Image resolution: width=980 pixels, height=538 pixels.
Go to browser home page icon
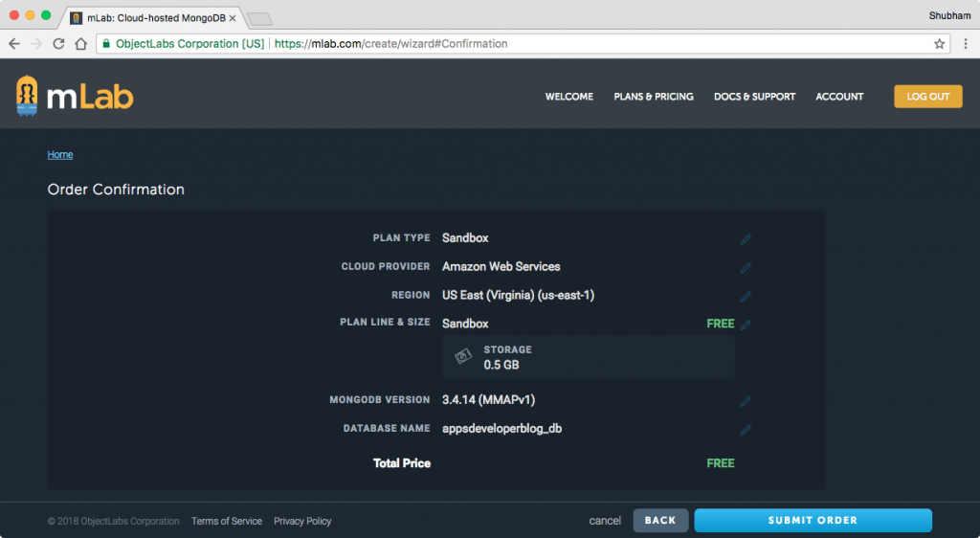(x=81, y=44)
